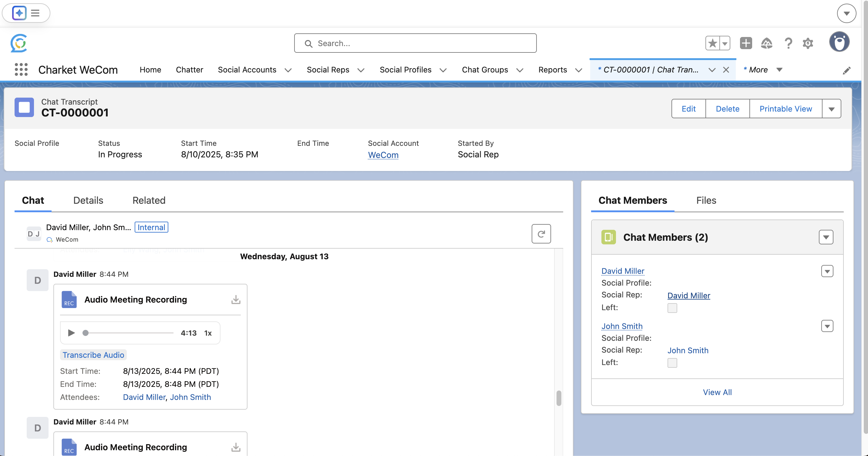Expand Social Accounts nav dropdown
This screenshot has width=868, height=456.
288,70
